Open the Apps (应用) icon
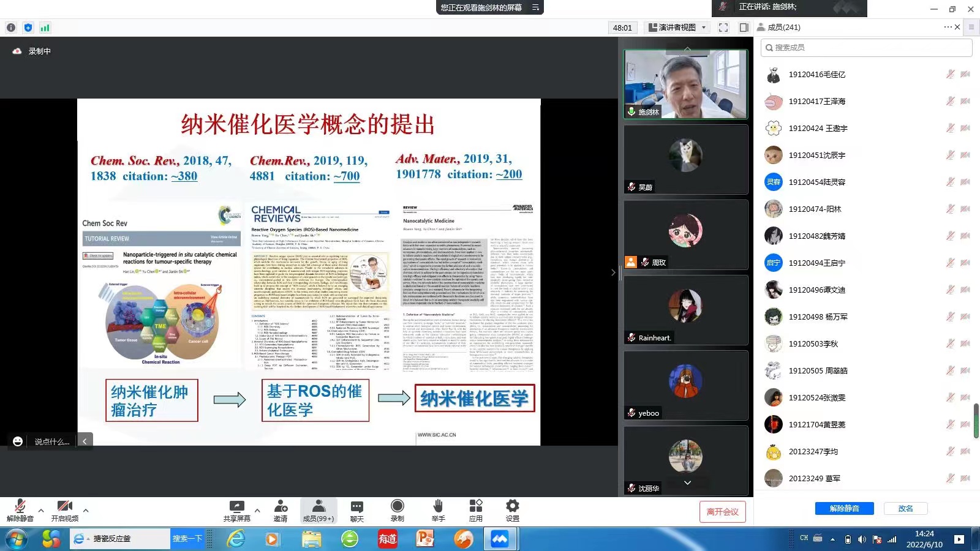This screenshot has width=980, height=551. (x=475, y=510)
